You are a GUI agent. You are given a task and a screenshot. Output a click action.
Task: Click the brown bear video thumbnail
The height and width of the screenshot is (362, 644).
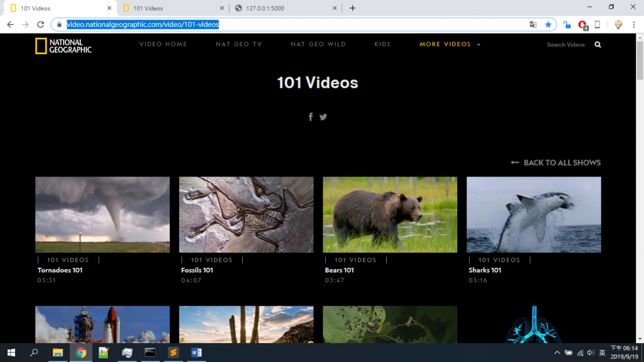(390, 215)
